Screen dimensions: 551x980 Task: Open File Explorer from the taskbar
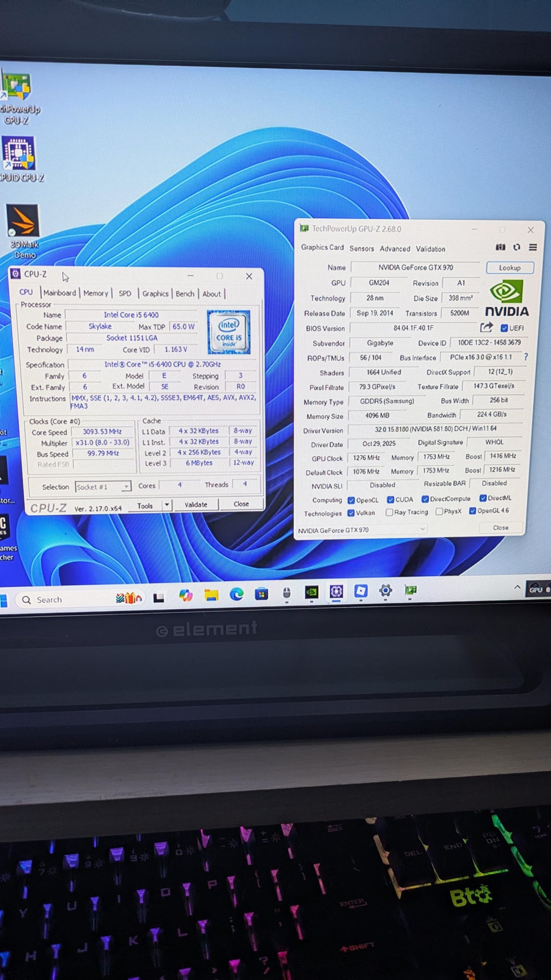[211, 594]
